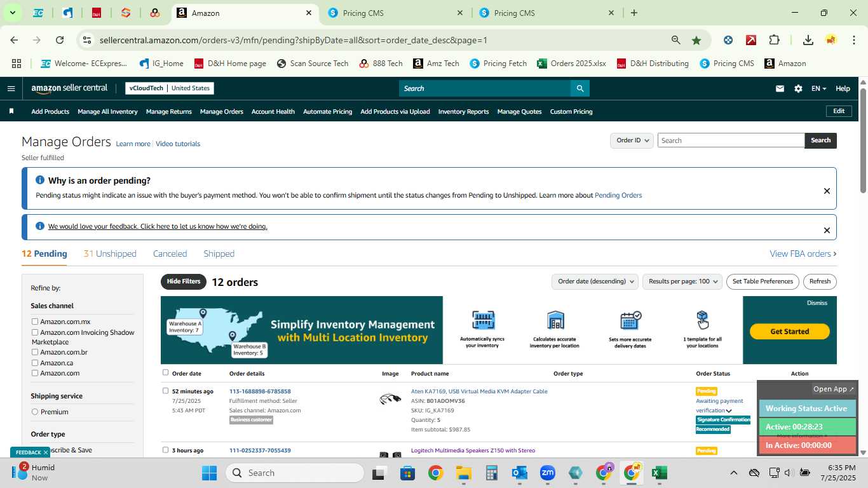The width and height of the screenshot is (868, 488).
Task: Select order 111-0252337-7055459 checkbox
Action: pyautogui.click(x=166, y=450)
